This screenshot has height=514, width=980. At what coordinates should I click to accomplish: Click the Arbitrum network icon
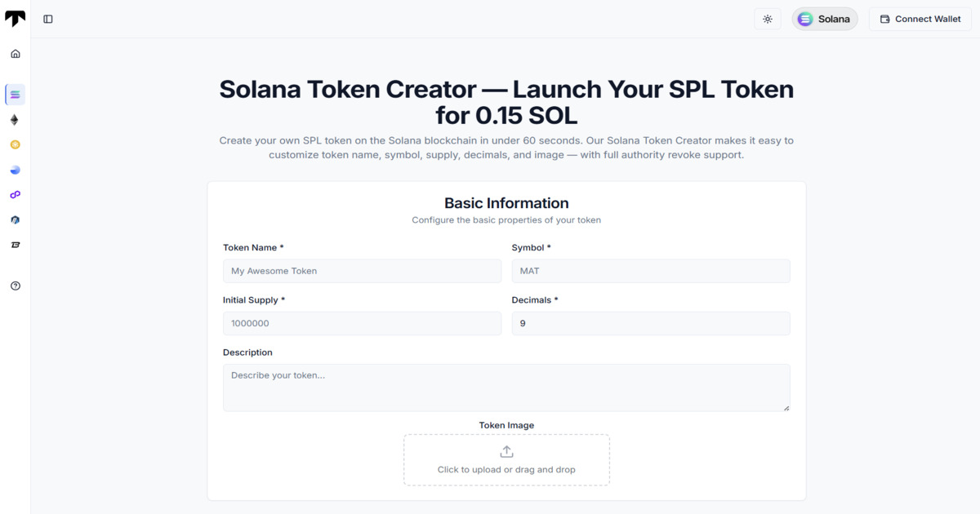coord(15,219)
